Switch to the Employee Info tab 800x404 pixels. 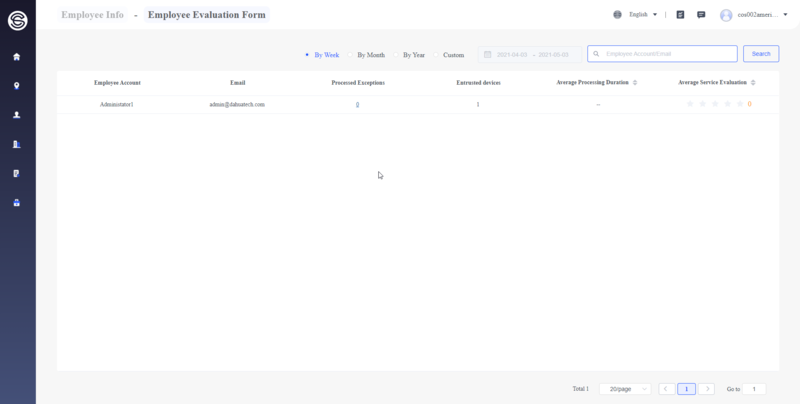click(92, 15)
